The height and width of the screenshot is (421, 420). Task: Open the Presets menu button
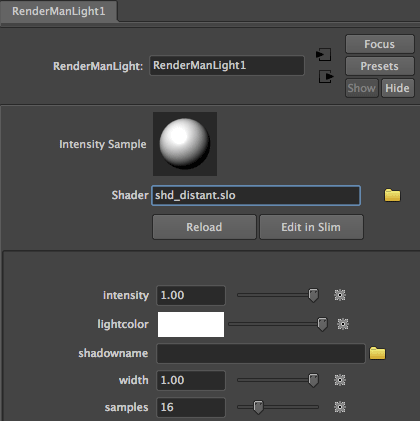click(x=380, y=66)
